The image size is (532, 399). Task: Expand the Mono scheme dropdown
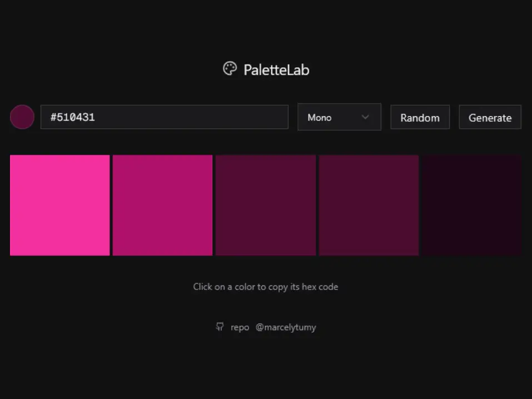coord(339,117)
